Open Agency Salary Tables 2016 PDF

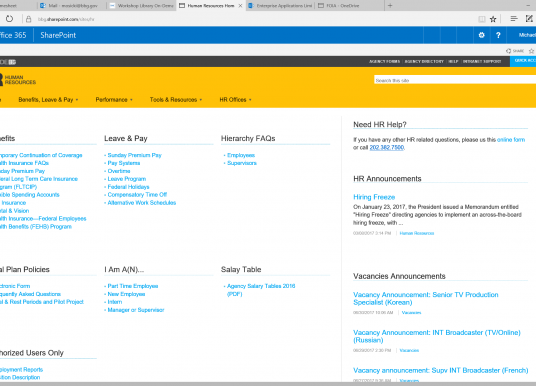(x=261, y=290)
